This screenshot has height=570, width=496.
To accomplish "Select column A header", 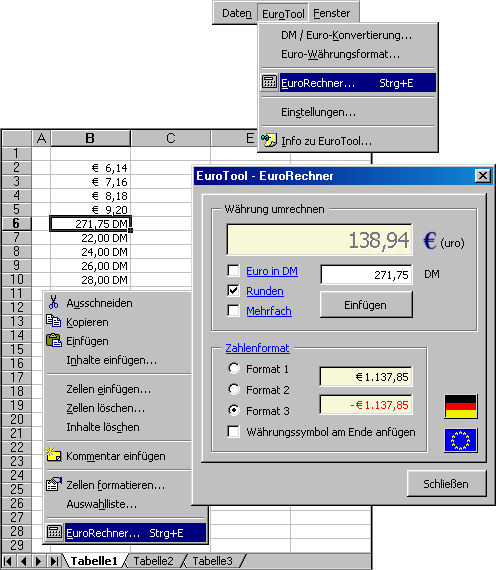I will 41,139.
